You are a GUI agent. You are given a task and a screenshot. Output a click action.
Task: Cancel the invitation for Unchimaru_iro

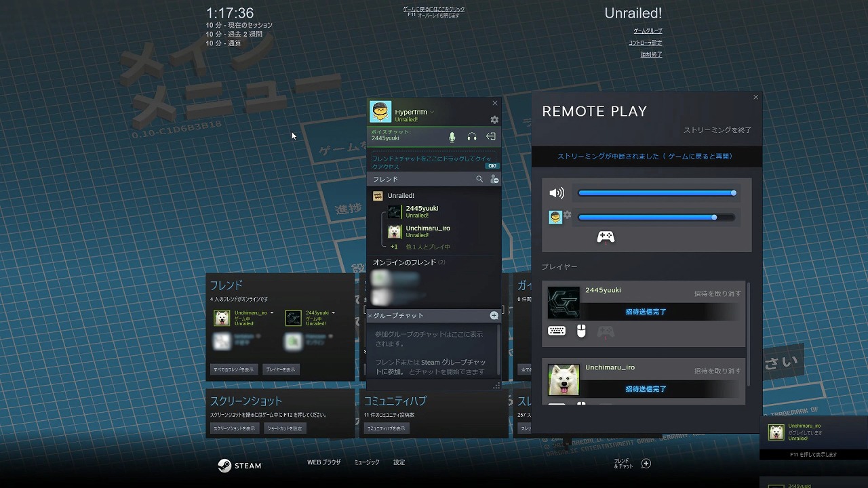pyautogui.click(x=717, y=371)
